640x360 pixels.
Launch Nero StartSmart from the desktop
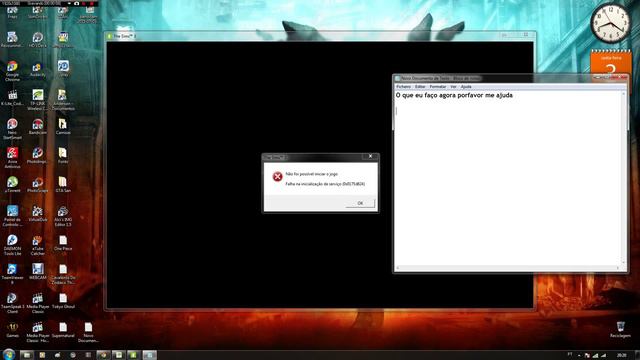(x=12, y=129)
